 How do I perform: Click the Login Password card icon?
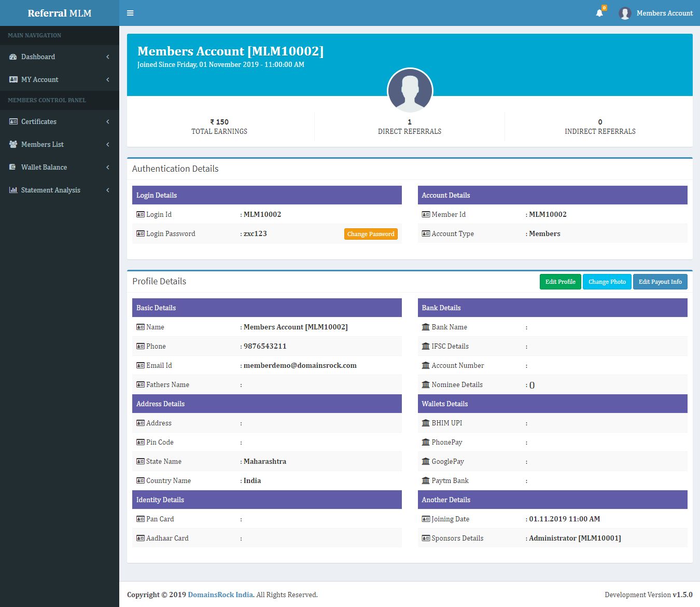141,233
